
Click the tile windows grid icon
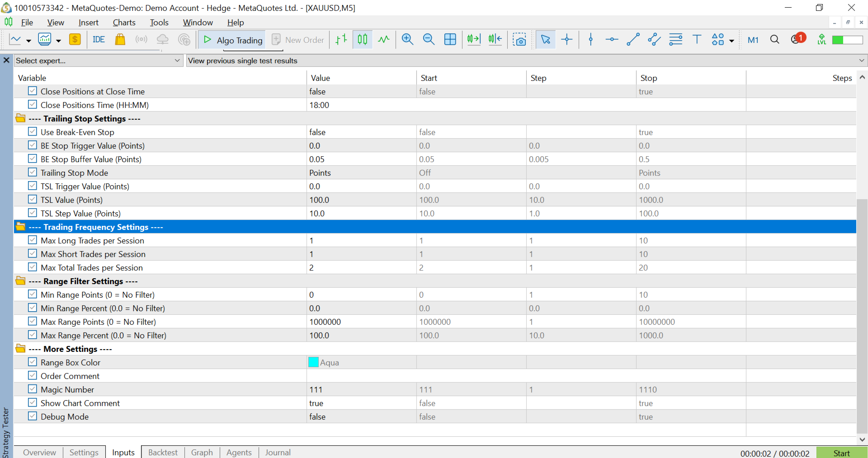[450, 40]
